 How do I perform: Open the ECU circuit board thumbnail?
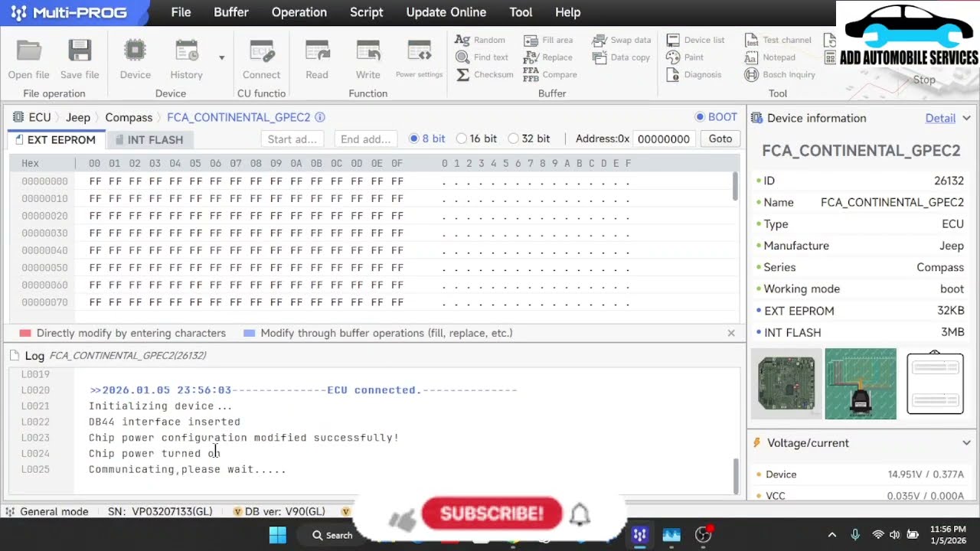786,384
